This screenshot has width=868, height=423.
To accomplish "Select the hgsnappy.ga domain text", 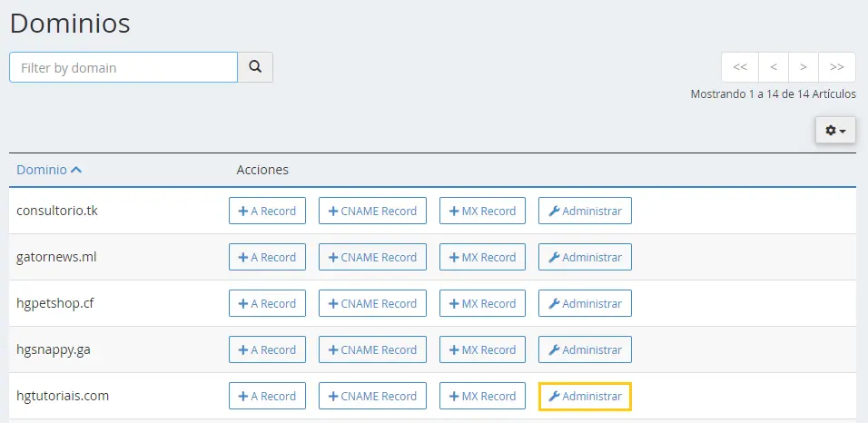I will click(x=54, y=349).
